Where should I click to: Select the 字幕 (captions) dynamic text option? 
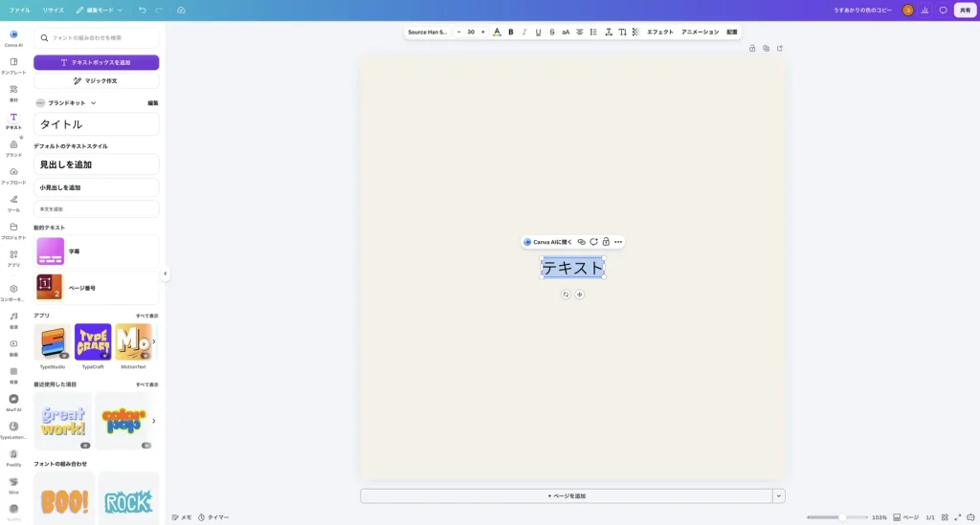[x=97, y=252]
